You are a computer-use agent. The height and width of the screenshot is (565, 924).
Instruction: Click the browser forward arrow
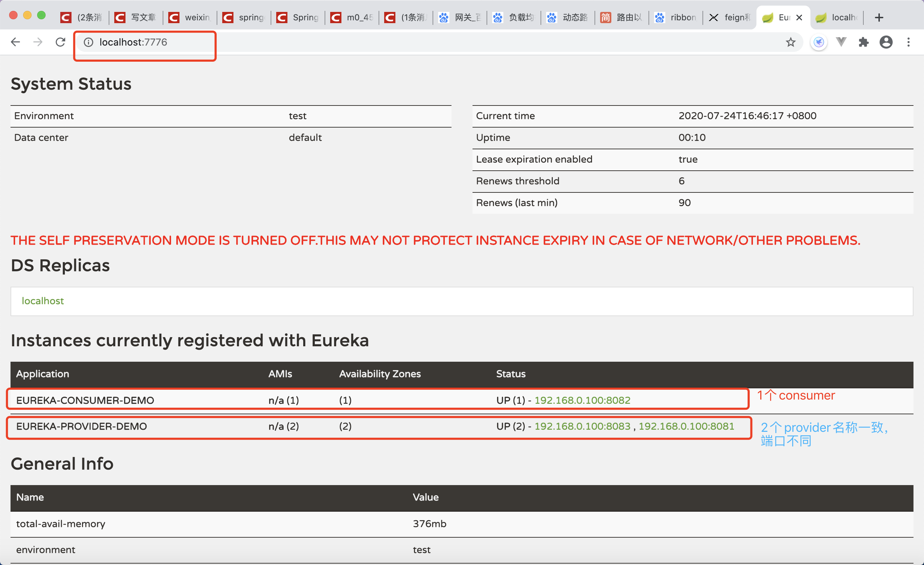click(x=38, y=42)
